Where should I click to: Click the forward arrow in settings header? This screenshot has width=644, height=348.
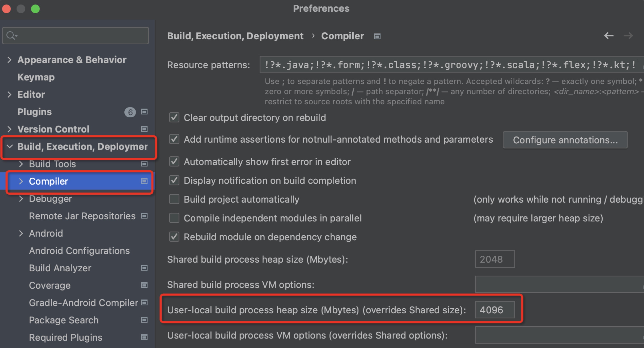click(628, 36)
